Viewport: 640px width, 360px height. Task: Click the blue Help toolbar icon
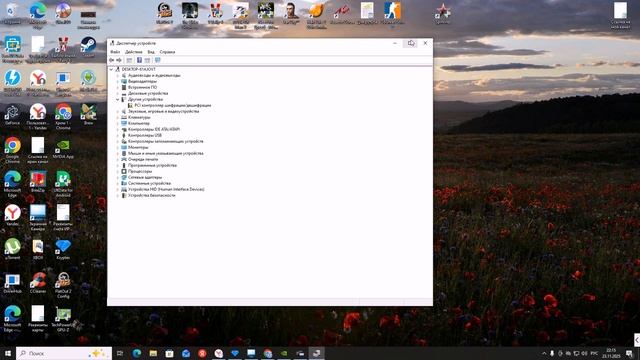[139, 60]
